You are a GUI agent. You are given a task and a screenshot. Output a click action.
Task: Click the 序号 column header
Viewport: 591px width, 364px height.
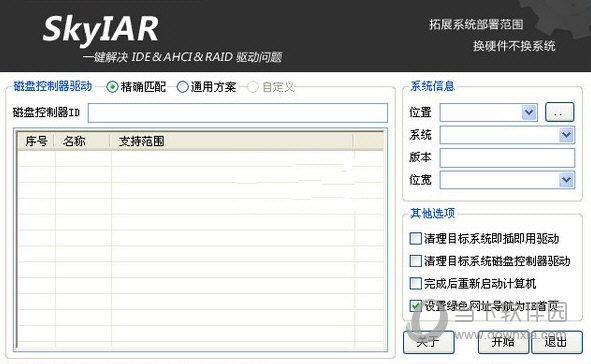(36, 141)
